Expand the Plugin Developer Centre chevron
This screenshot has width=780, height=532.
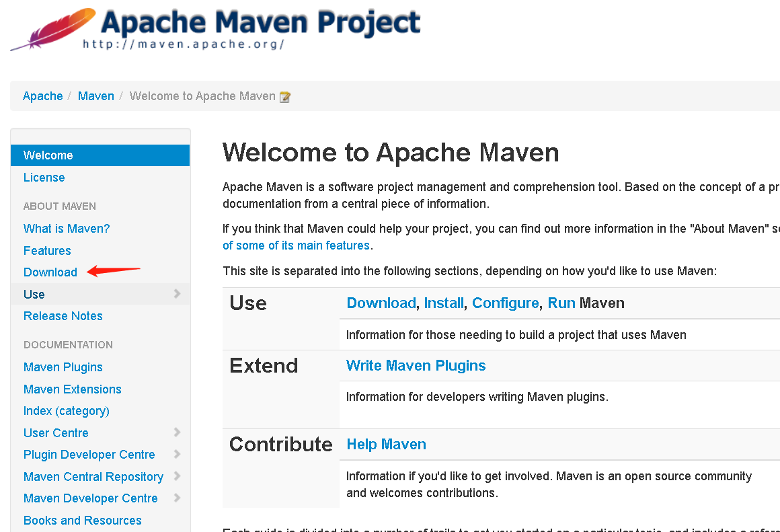point(177,455)
